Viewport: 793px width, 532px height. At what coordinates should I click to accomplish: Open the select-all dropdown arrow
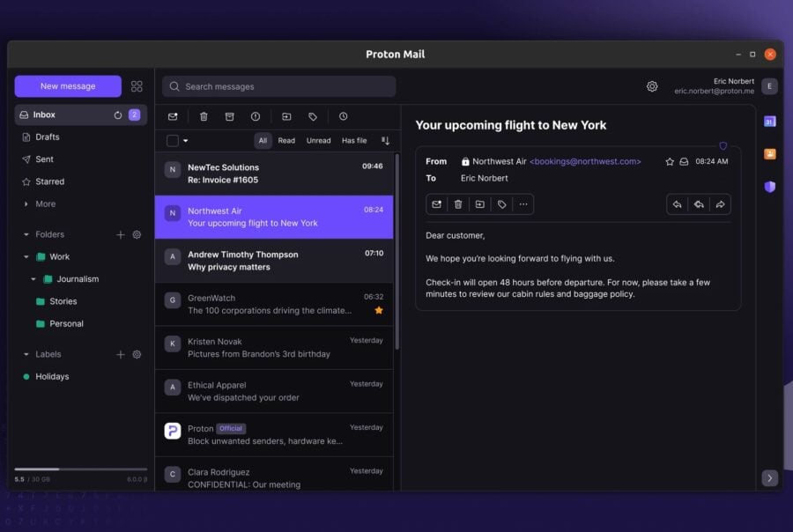pyautogui.click(x=186, y=141)
